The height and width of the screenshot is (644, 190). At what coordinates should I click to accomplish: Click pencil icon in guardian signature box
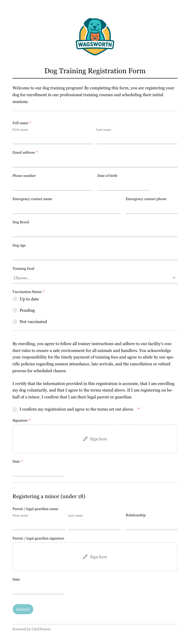point(85,556)
